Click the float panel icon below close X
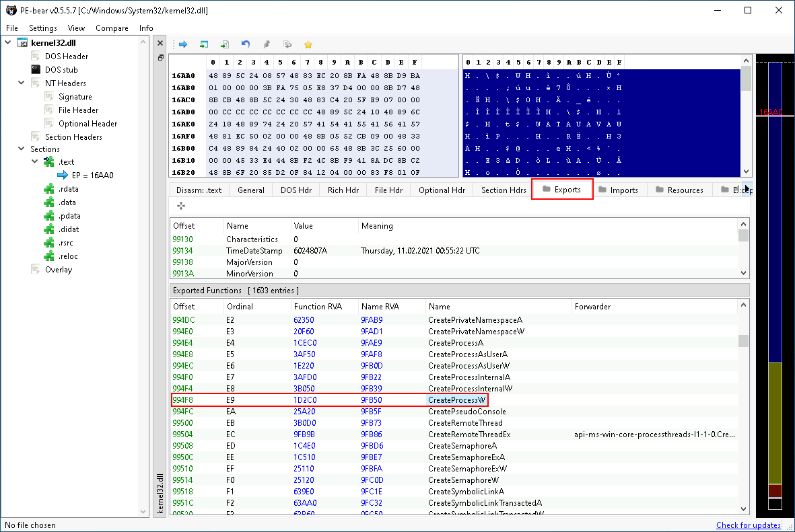This screenshot has width=795, height=532. pyautogui.click(x=160, y=58)
